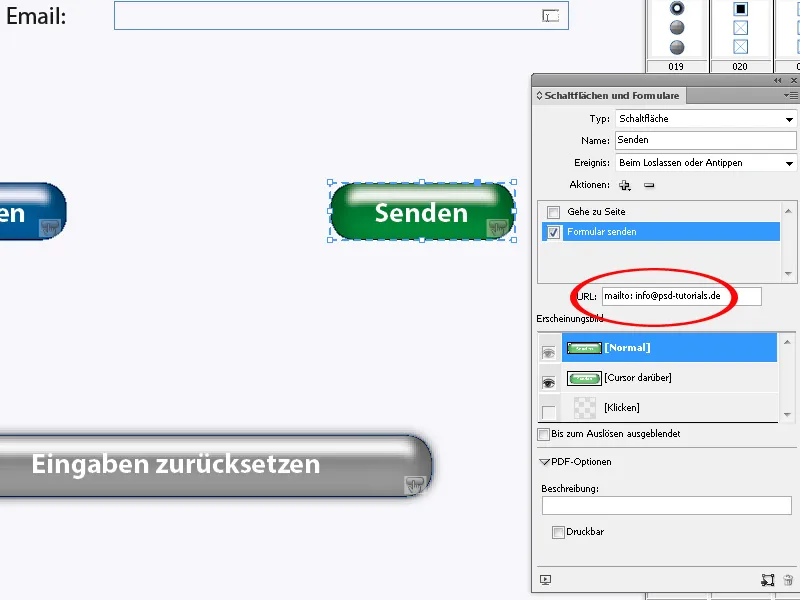Add a new action with plus icon
Image resolution: width=800 pixels, height=600 pixels.
click(x=624, y=185)
